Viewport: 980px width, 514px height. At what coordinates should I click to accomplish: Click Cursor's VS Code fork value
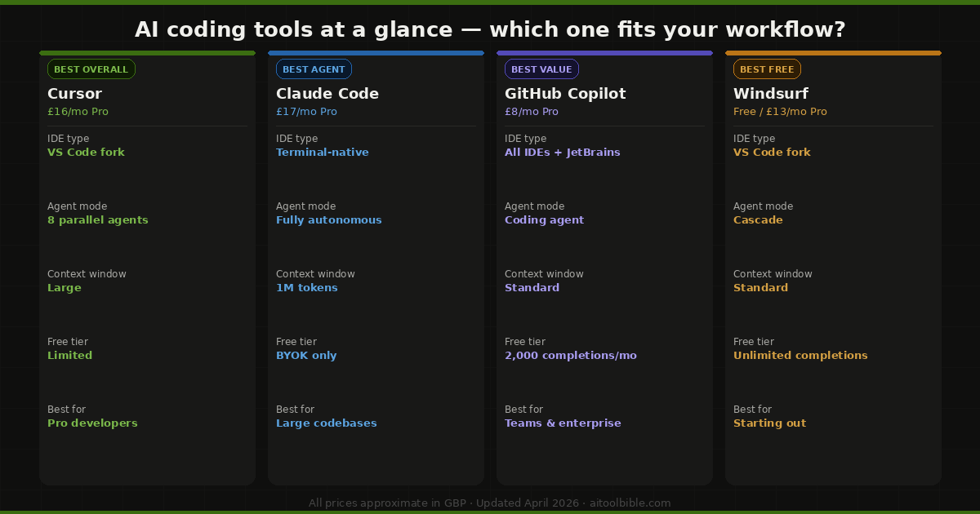pyautogui.click(x=86, y=153)
